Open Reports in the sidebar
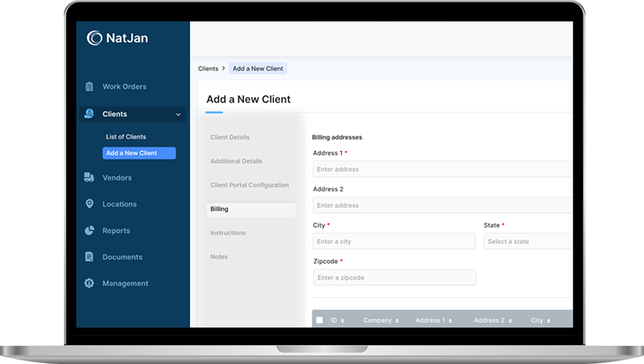The image size is (644, 364). (x=116, y=231)
